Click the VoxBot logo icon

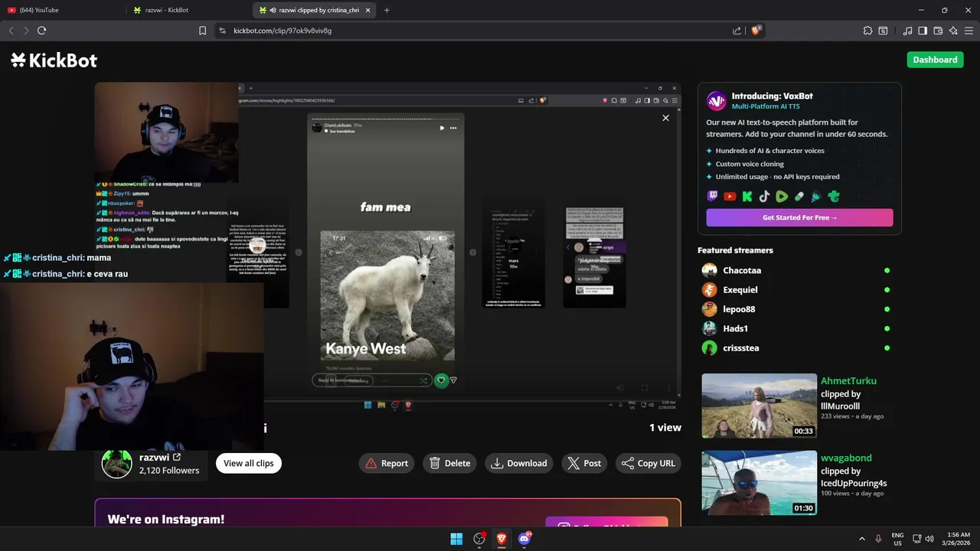(x=716, y=100)
